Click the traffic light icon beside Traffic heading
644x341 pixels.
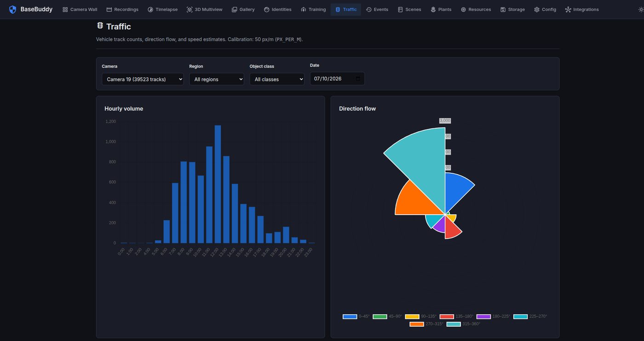point(100,26)
